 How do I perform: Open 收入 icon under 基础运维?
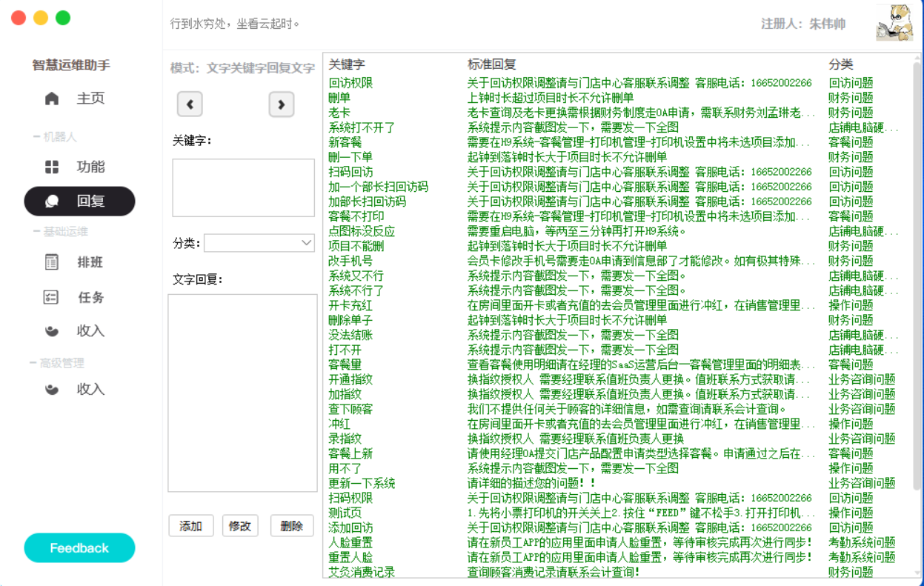(52, 330)
